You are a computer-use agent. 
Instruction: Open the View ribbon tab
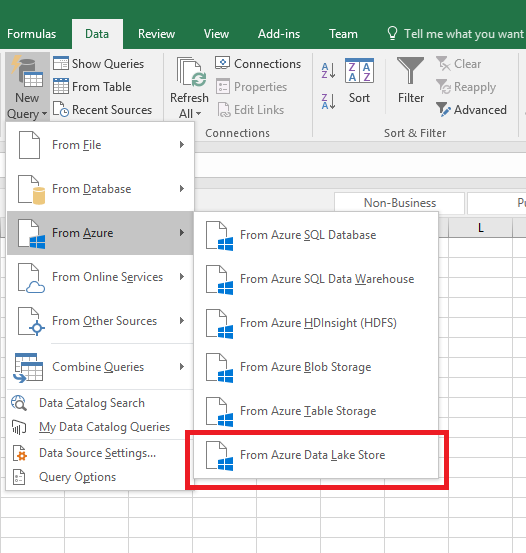(x=216, y=34)
